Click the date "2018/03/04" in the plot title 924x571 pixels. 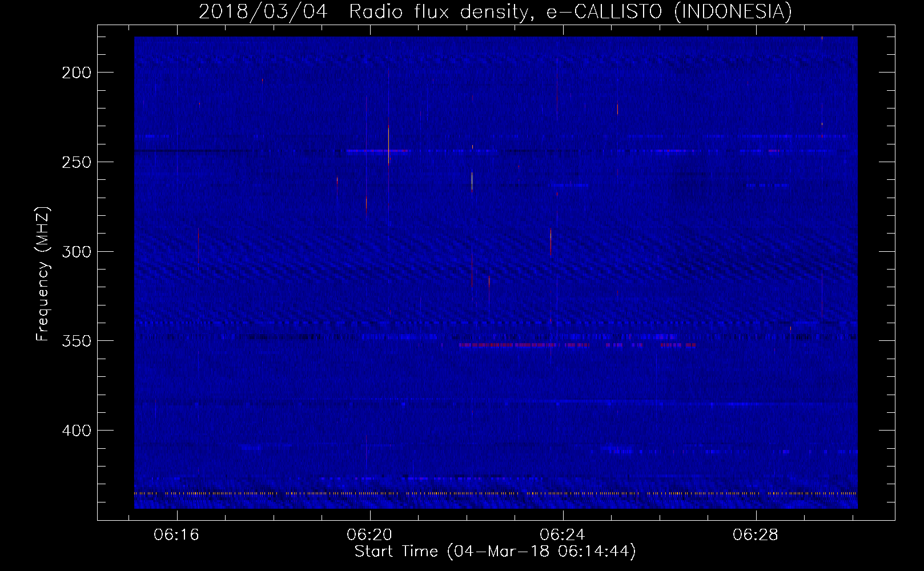pyautogui.click(x=263, y=11)
